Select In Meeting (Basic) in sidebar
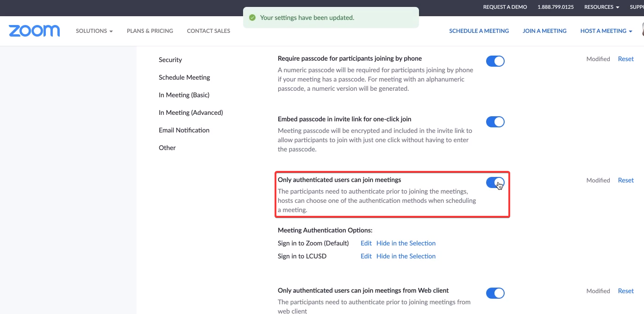The height and width of the screenshot is (314, 644). tap(184, 95)
